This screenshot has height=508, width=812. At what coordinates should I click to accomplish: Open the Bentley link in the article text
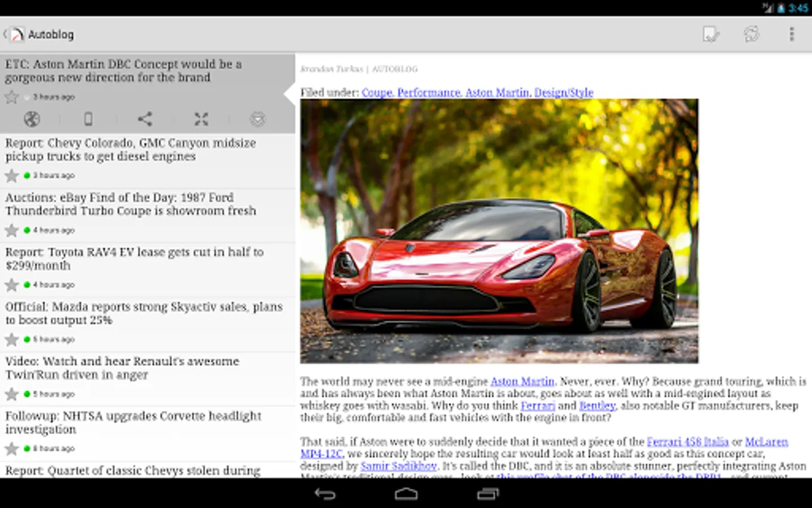[597, 406]
